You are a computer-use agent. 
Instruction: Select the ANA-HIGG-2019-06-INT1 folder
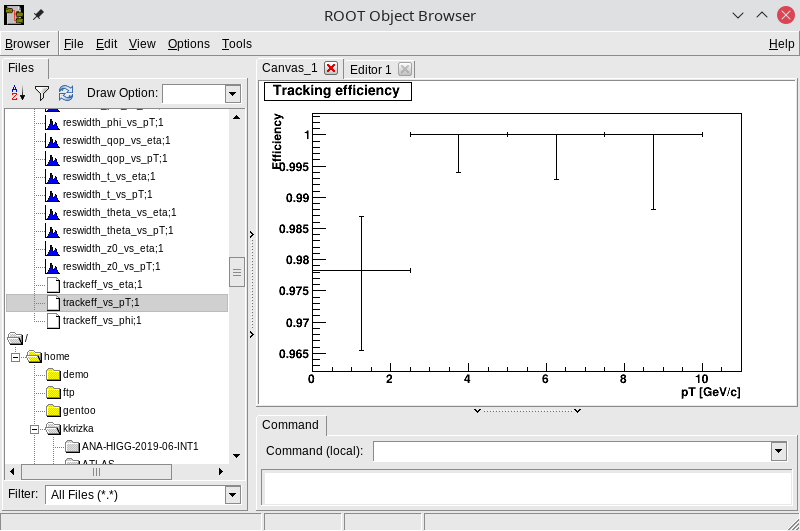click(140, 446)
